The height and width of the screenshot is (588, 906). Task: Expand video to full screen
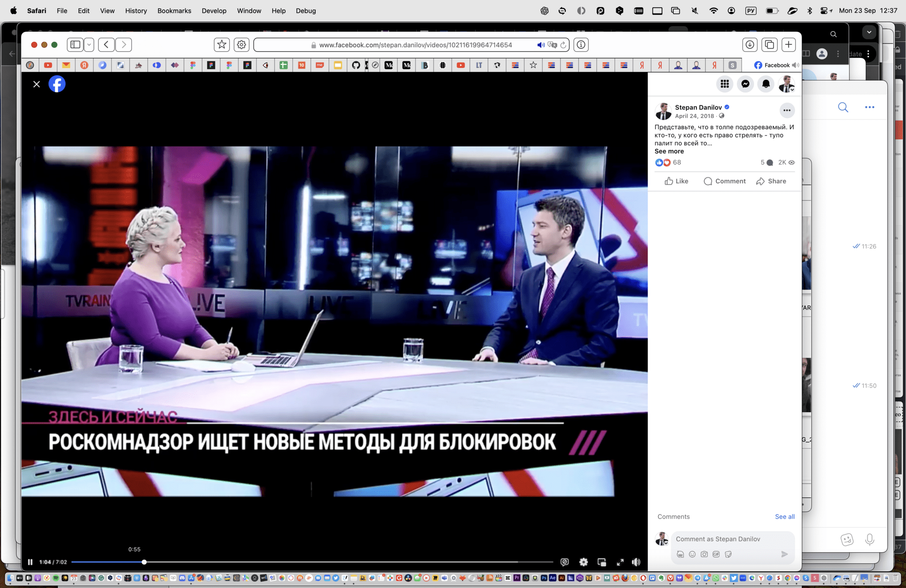tap(620, 562)
